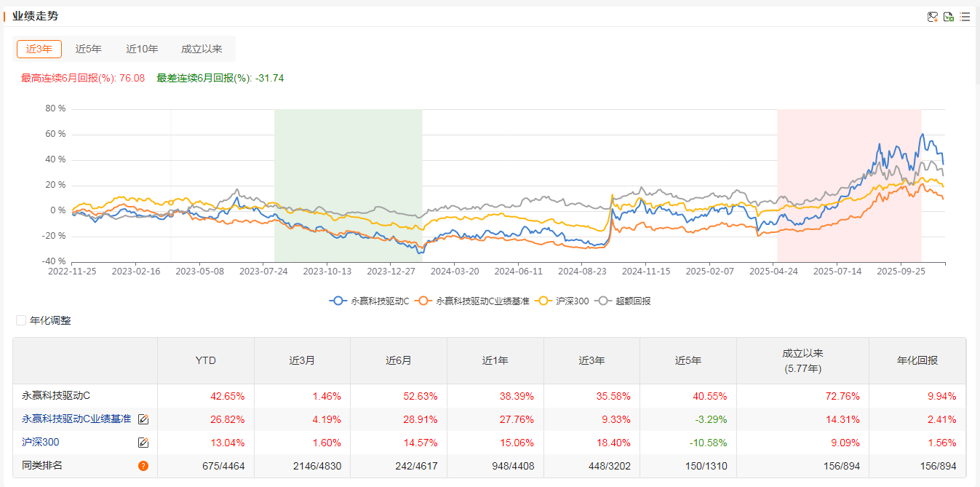Open the list view icon at top right
This screenshot has width=980, height=487.
tap(965, 17)
